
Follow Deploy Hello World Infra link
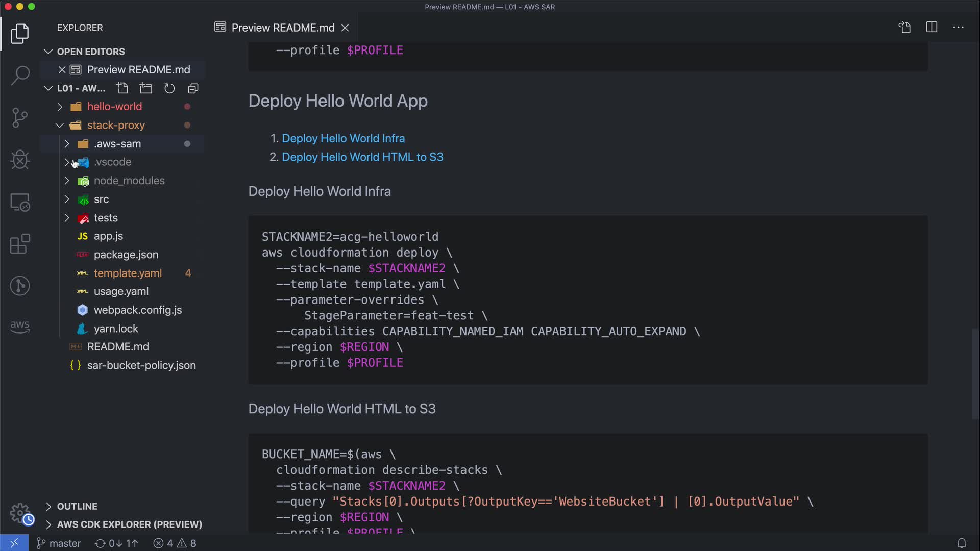pyautogui.click(x=343, y=138)
